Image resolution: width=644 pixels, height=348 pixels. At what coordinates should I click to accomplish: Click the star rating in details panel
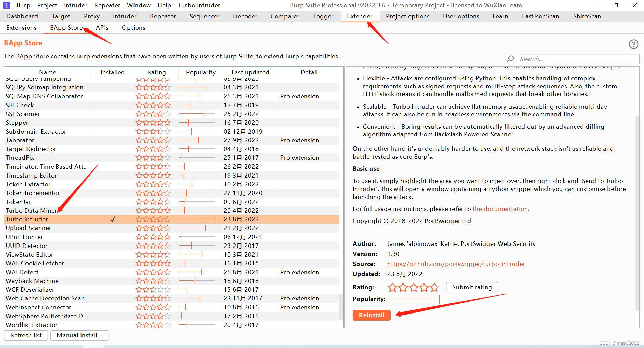413,287
